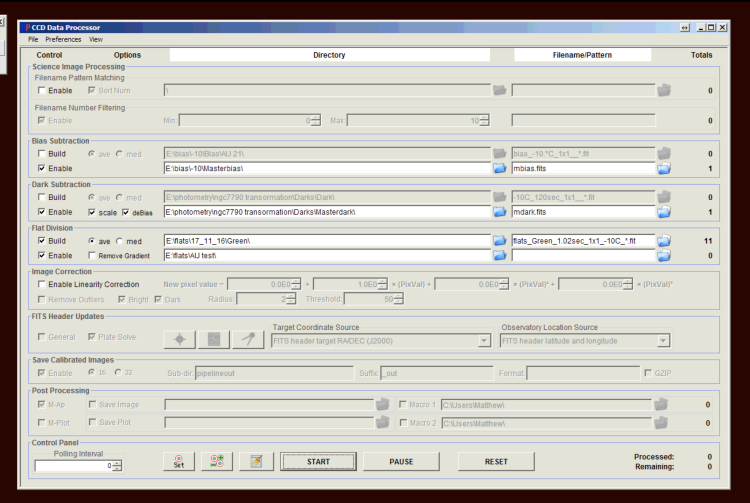The width and height of the screenshot is (750, 503).
Task: Open folder browser for flats Green directory
Action: pyautogui.click(x=499, y=241)
